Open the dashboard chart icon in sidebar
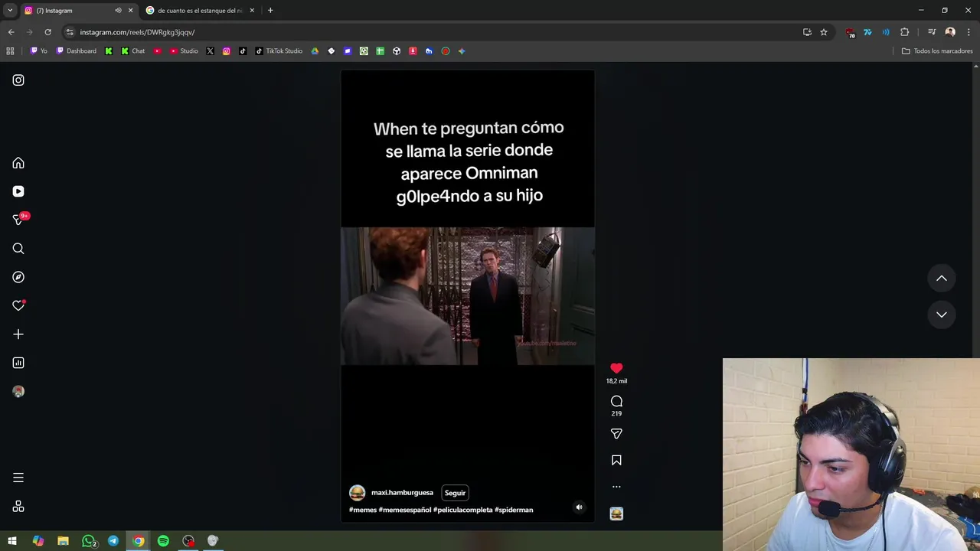This screenshot has width=980, height=551. tap(18, 363)
